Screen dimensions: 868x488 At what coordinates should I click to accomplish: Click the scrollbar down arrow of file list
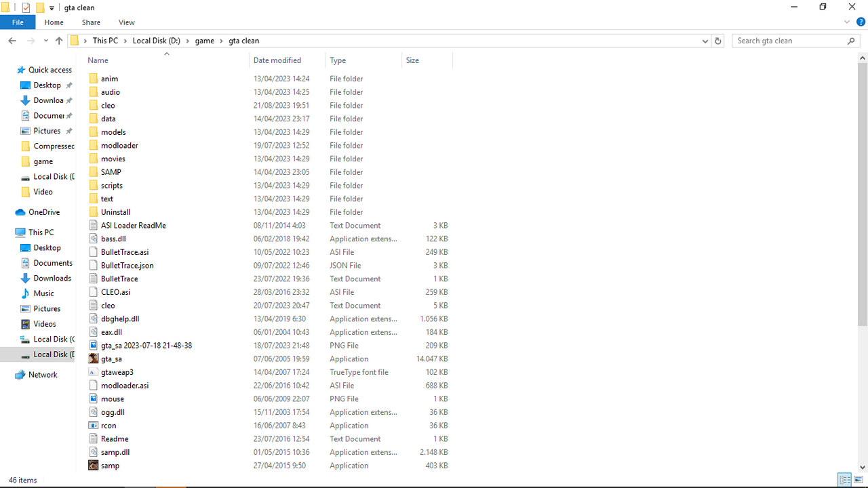863,467
